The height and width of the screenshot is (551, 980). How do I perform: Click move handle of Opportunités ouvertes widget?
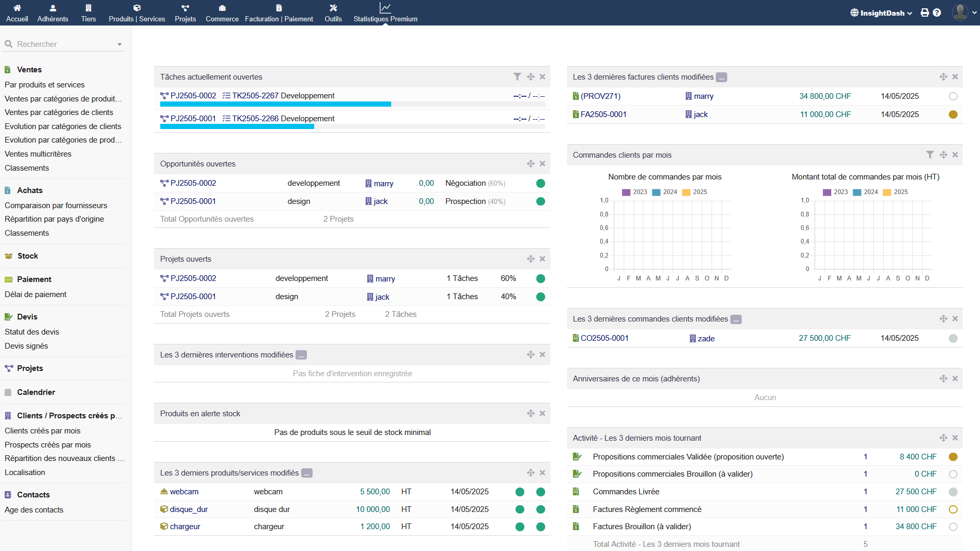pos(531,163)
